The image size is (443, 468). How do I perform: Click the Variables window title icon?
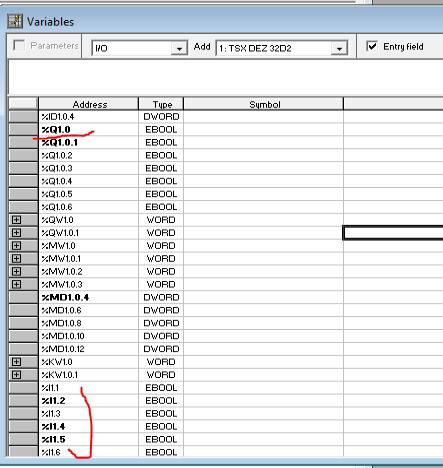[x=15, y=21]
